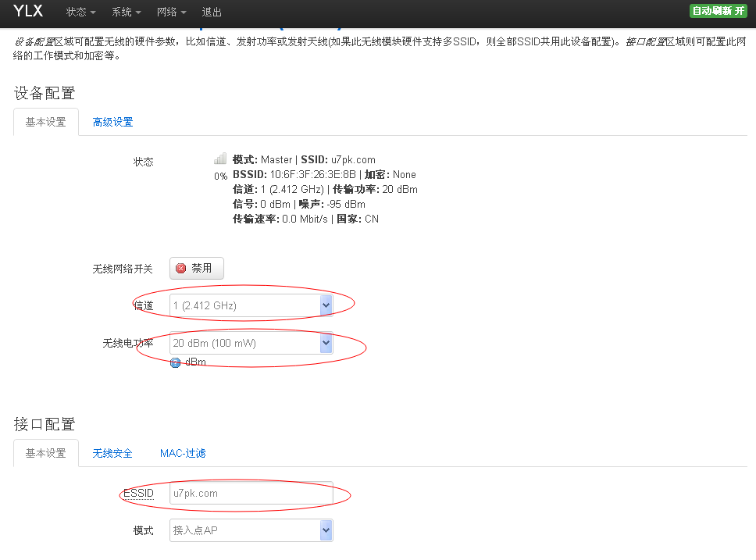Open the 系统 dropdown menu
Screen dimensions: 756x560
click(x=127, y=12)
